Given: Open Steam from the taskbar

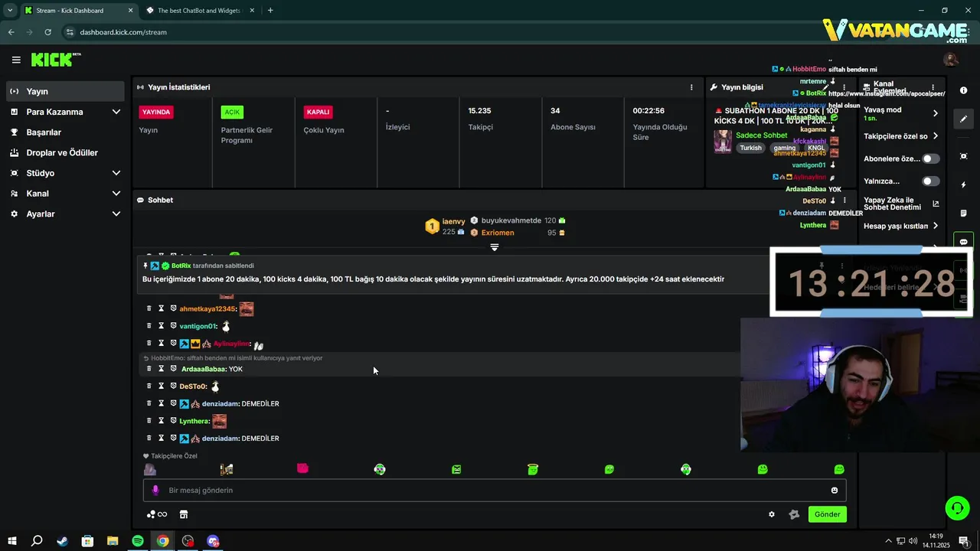Looking at the screenshot, I should [x=62, y=541].
